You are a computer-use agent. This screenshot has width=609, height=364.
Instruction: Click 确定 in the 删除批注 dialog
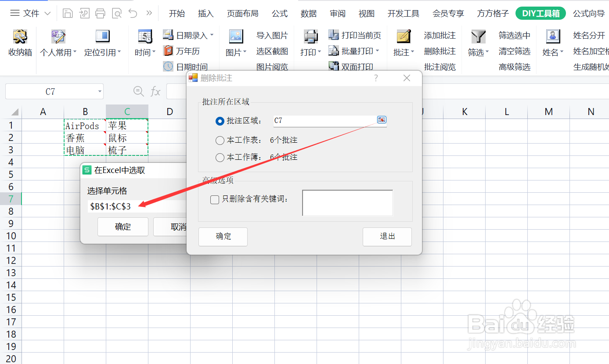(223, 236)
